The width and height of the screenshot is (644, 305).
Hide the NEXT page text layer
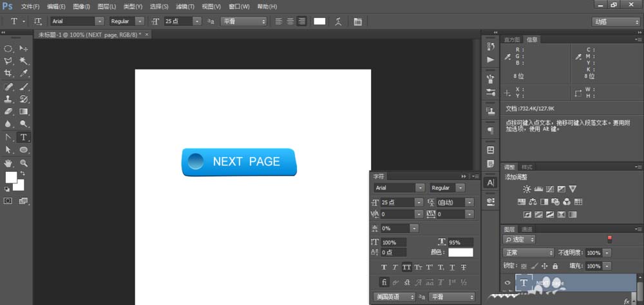(x=507, y=282)
